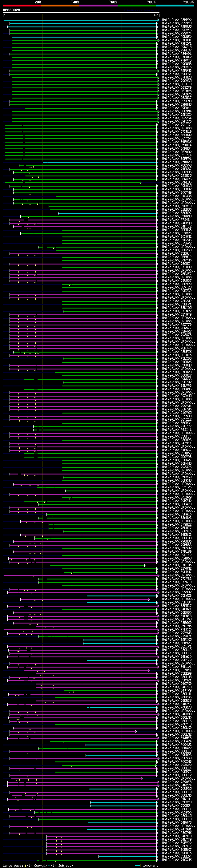The image size is (197, 868).
Task: Select hit label UniRef100_B4F9G6
Action: point(177,142)
